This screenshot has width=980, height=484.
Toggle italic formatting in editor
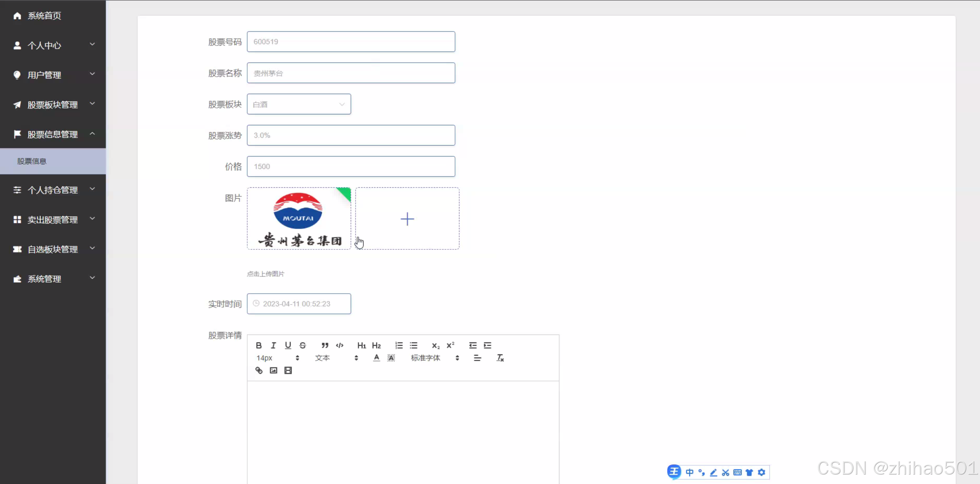273,345
